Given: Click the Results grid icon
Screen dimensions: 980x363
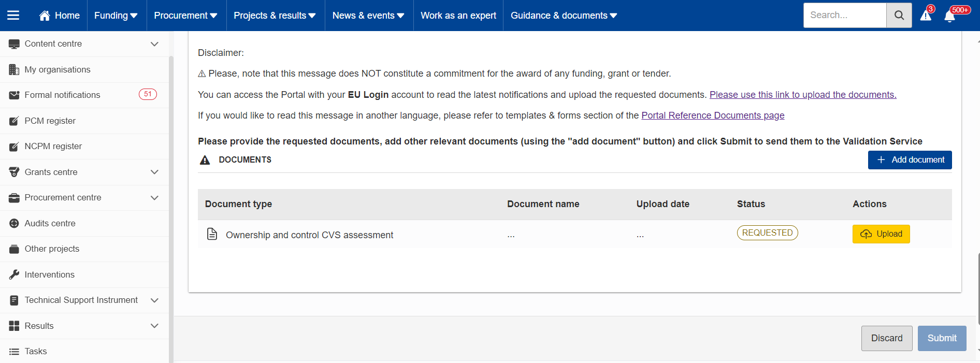Looking at the screenshot, I should coord(14,326).
